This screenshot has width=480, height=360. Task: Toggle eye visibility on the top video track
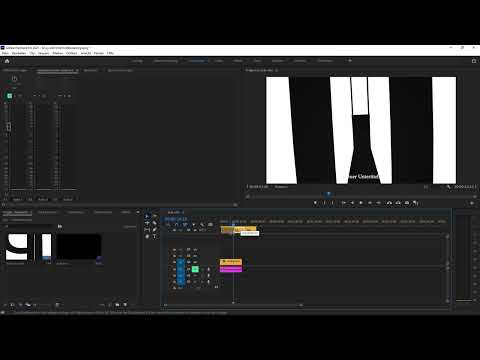[x=195, y=250]
